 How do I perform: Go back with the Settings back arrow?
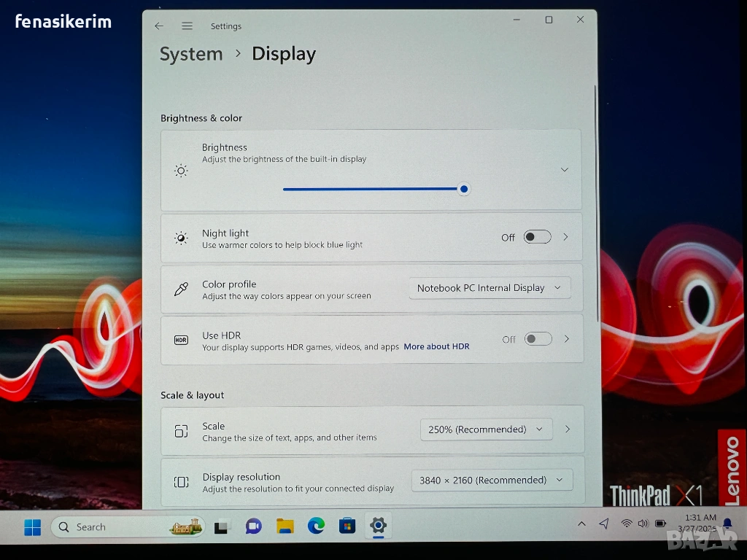[x=159, y=26]
